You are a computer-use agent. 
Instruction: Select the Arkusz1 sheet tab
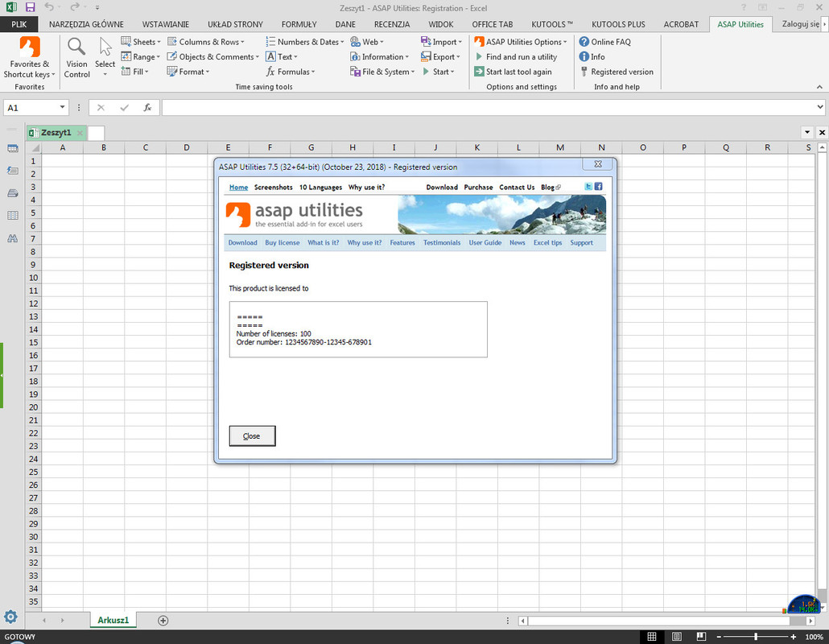(x=113, y=620)
